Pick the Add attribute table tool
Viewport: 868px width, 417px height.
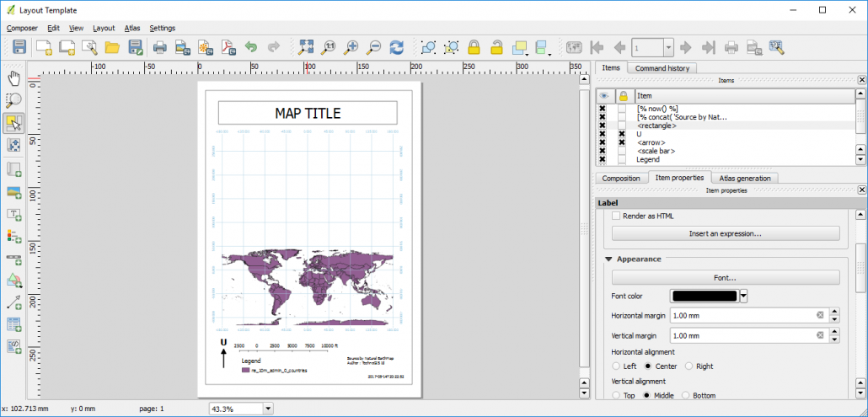[13, 324]
